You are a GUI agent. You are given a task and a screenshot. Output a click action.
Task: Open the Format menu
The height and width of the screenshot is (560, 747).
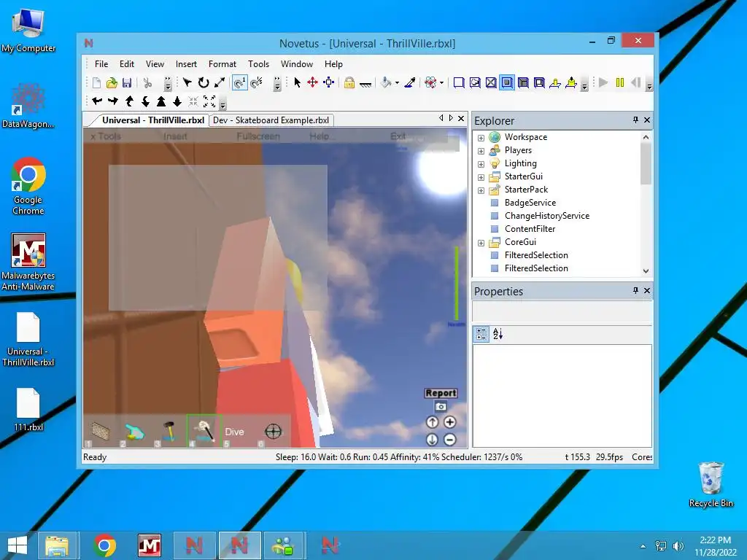pyautogui.click(x=222, y=64)
